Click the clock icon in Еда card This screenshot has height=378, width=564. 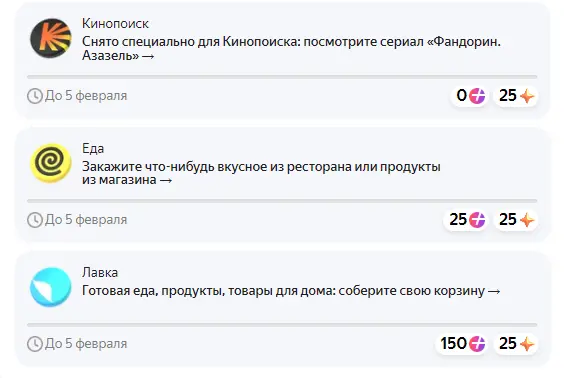pyautogui.click(x=35, y=220)
